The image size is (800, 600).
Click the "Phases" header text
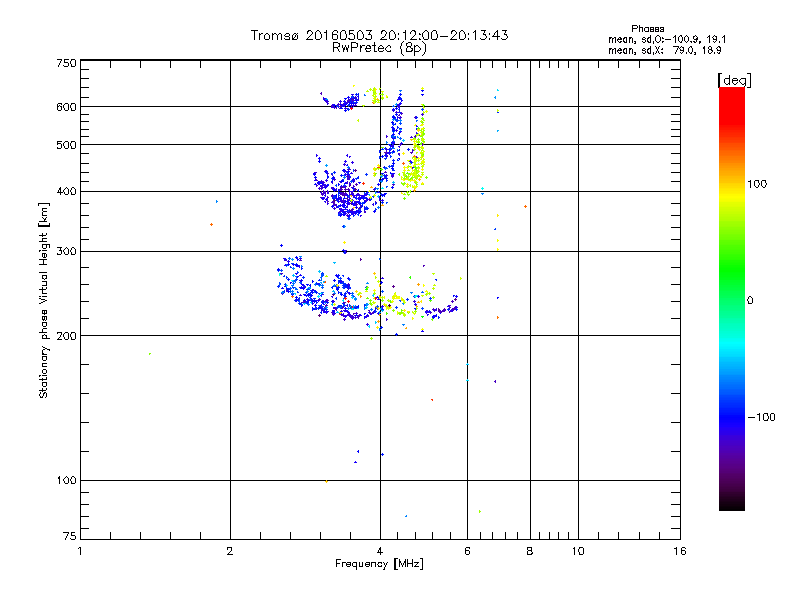pyautogui.click(x=647, y=29)
